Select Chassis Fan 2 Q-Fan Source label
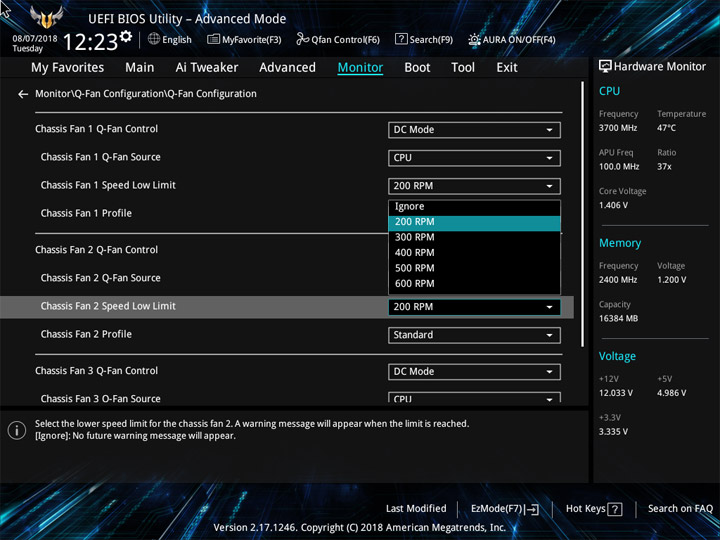The height and width of the screenshot is (540, 720). point(101,278)
